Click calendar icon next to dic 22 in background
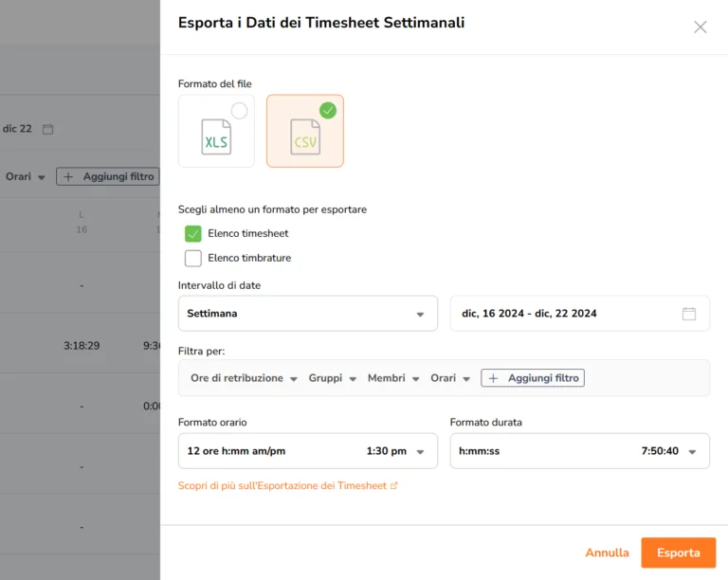Image resolution: width=728 pixels, height=580 pixels. pos(47,129)
